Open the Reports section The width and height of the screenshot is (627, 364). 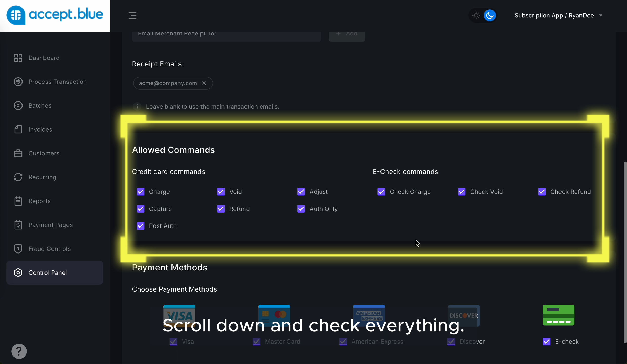coord(39,201)
